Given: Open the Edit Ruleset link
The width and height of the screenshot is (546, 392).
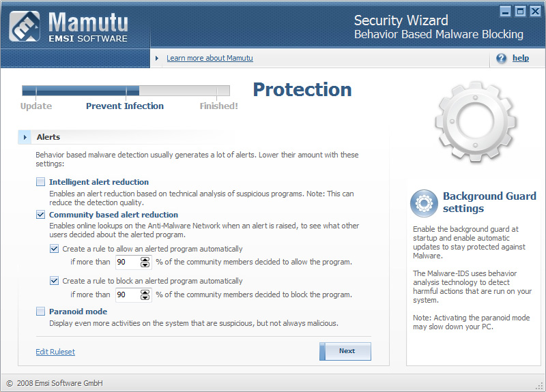Looking at the screenshot, I should coord(55,352).
